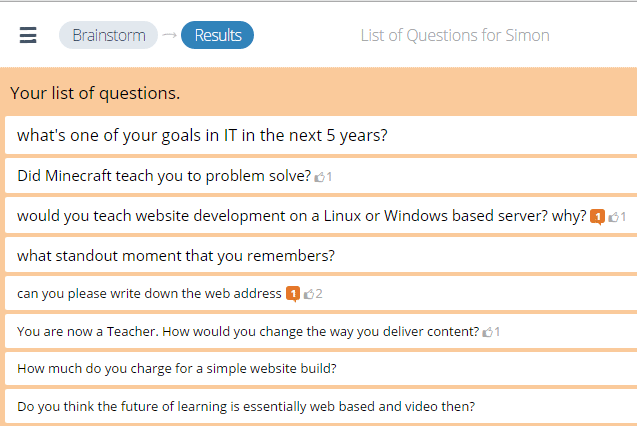The height and width of the screenshot is (426, 637).
Task: Edit the title List of Questions for Simon
Action: point(455,36)
